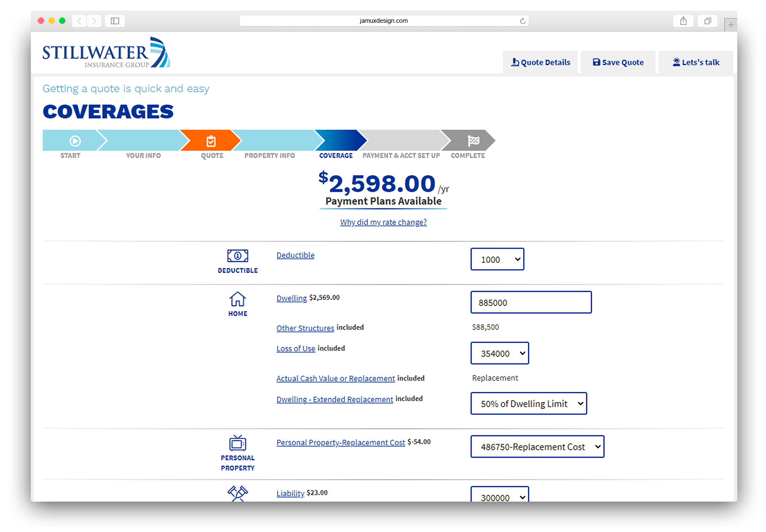Open the Liability 300000 dropdown
This screenshot has width=766, height=532.
point(500,494)
